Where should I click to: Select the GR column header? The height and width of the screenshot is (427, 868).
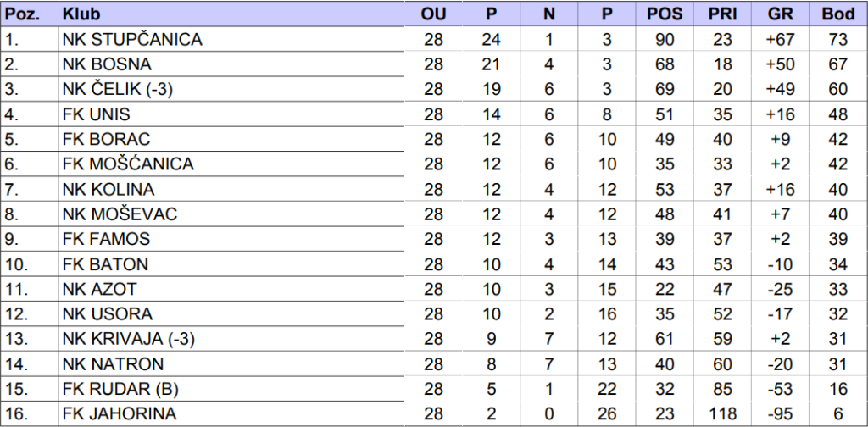(x=780, y=14)
